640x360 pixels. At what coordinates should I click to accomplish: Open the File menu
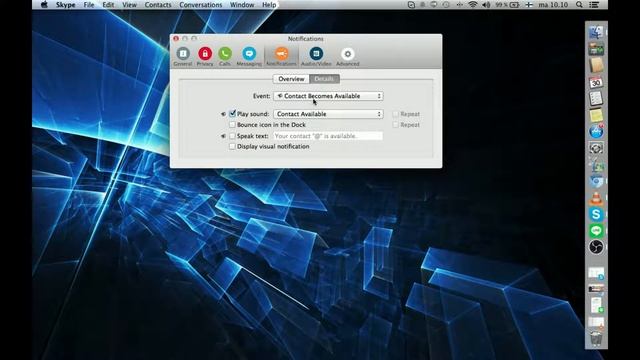[x=89, y=5]
